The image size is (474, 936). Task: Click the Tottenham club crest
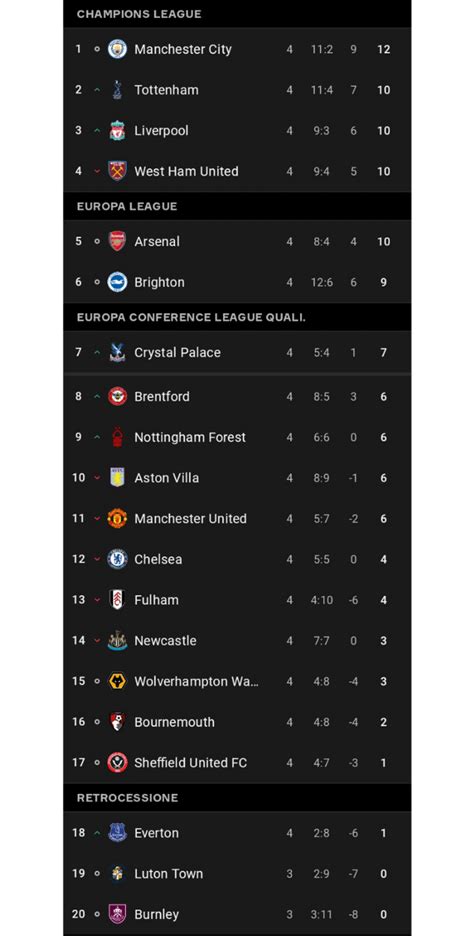117,90
